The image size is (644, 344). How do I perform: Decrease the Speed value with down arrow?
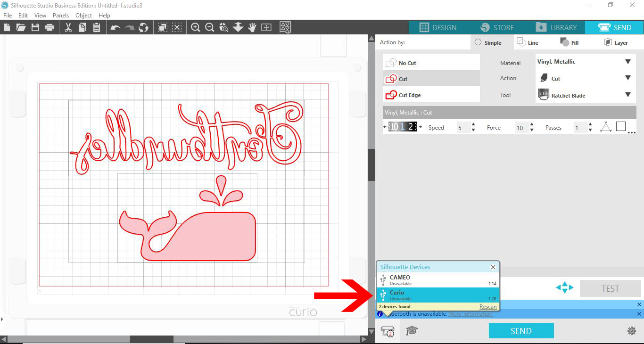click(x=473, y=130)
